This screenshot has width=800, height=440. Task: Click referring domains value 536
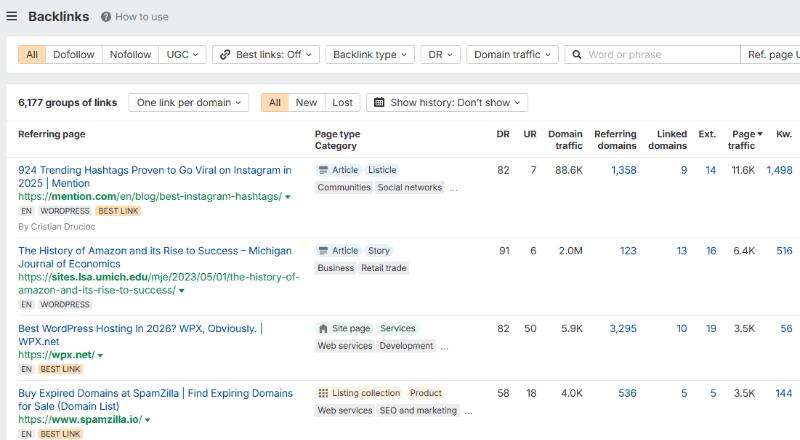[628, 393]
